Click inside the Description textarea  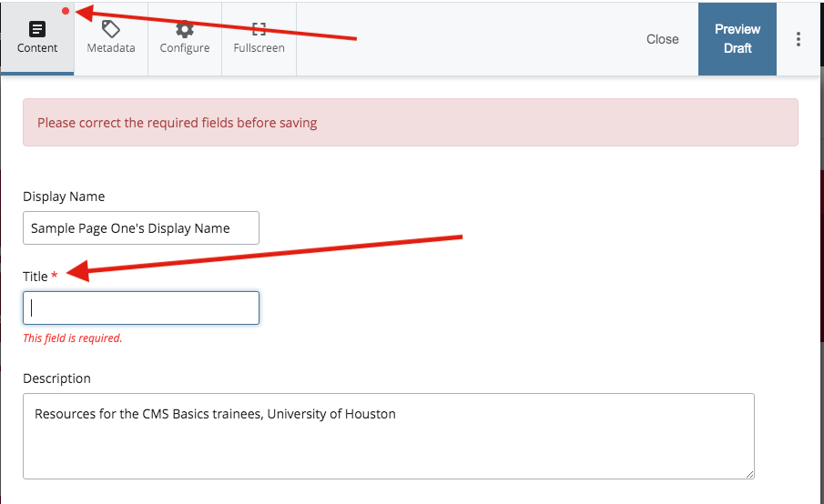point(389,436)
